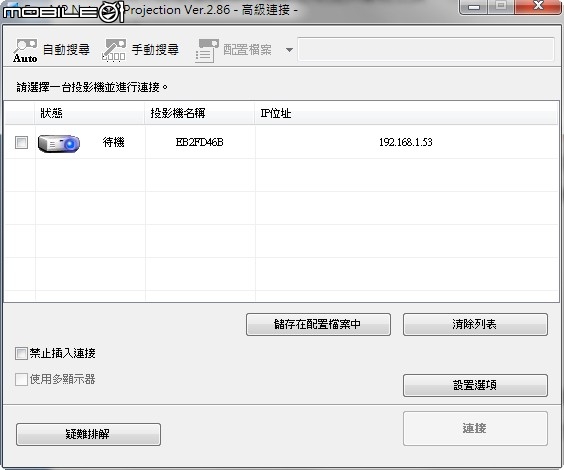Click 清除列表 button
This screenshot has width=564, height=470.
tap(476, 324)
